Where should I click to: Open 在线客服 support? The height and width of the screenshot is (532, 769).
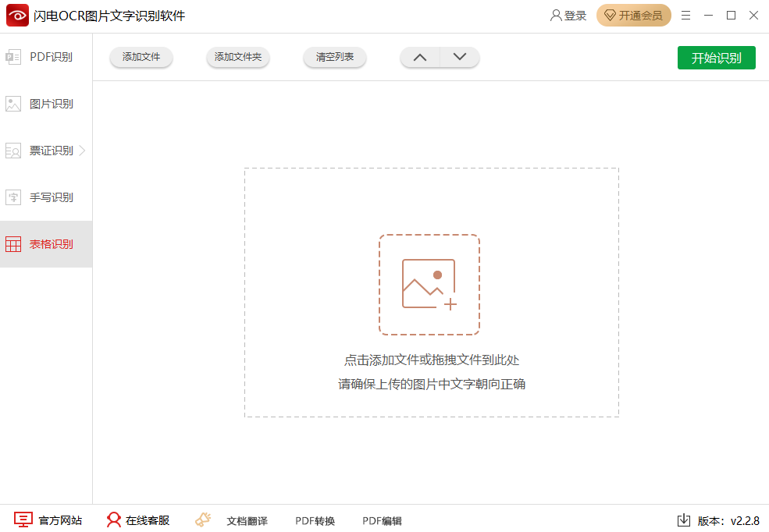coord(138,520)
